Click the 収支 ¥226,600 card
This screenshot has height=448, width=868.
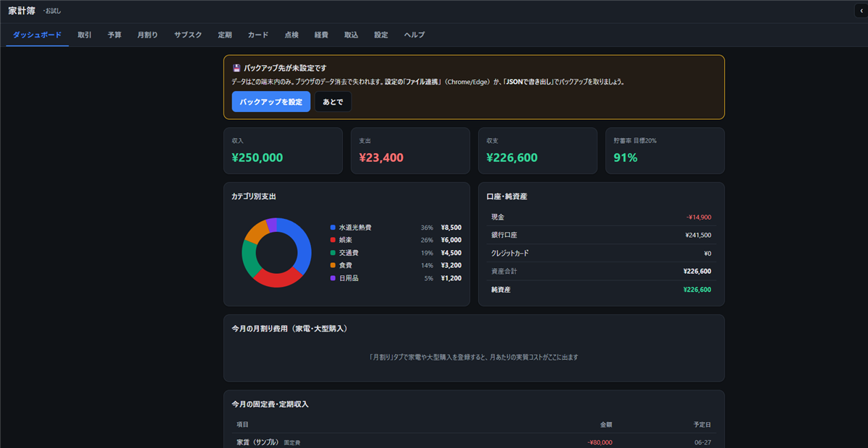point(537,151)
